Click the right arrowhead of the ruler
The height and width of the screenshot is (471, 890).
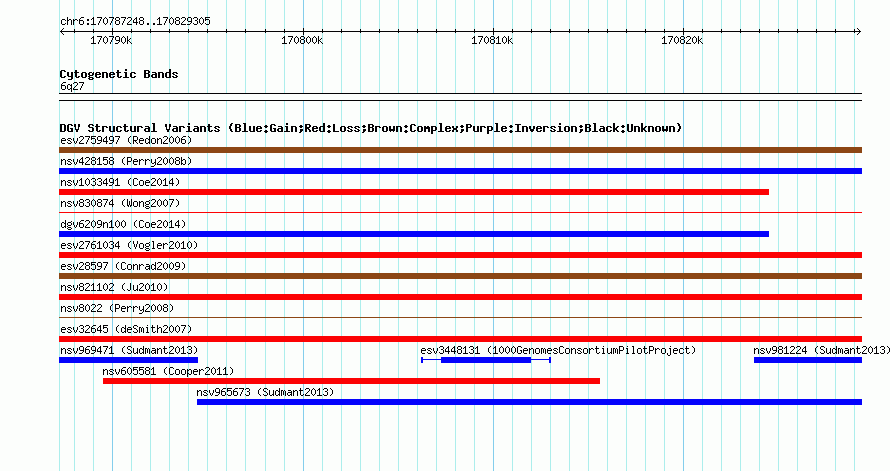[x=858, y=32]
